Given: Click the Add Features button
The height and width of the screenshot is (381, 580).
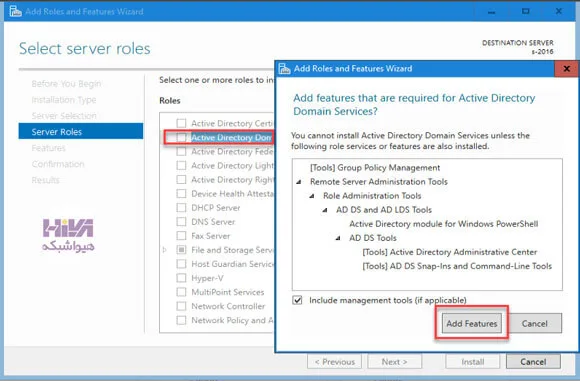Looking at the screenshot, I should [472, 323].
